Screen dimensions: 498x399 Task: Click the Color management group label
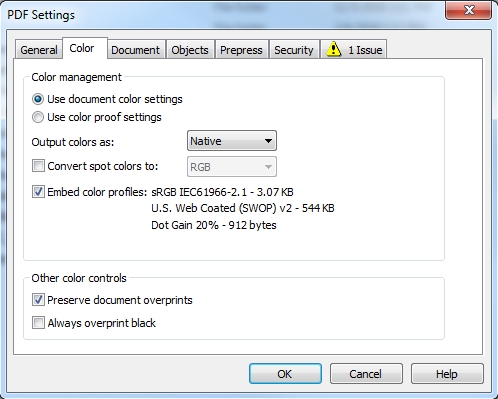click(x=77, y=77)
